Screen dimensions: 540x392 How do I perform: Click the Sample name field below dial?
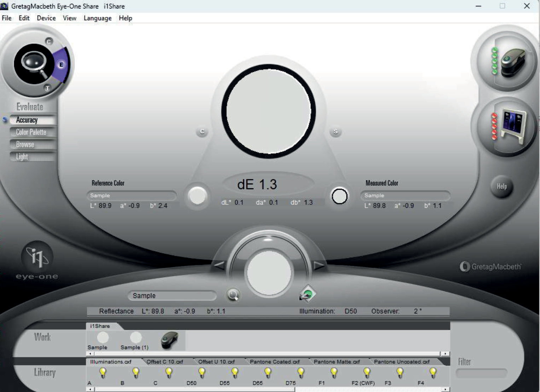[172, 296]
